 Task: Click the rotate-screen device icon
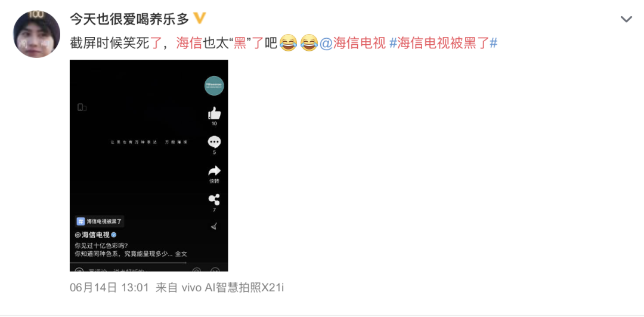pyautogui.click(x=82, y=107)
